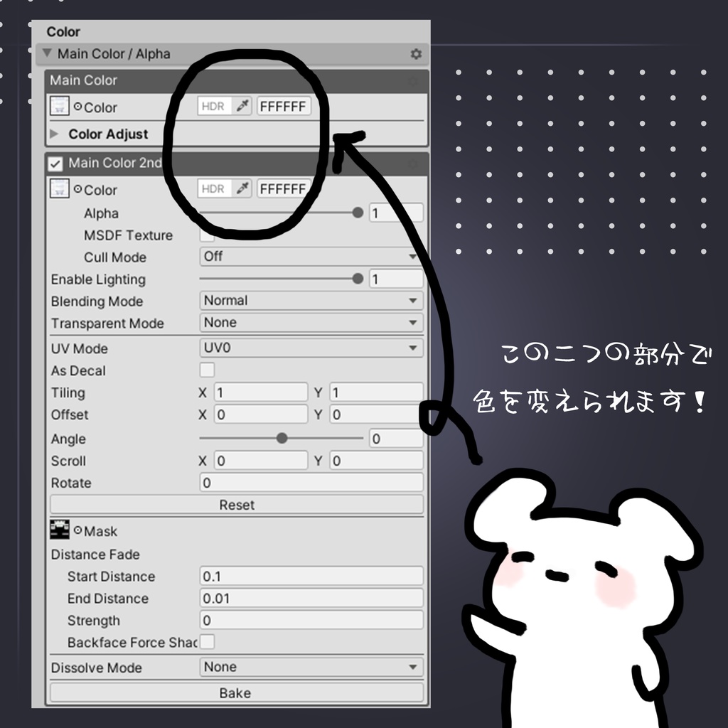Viewport: 728px width, 728px height.
Task: Open the Transparent Mode dropdown
Action: click(311, 322)
